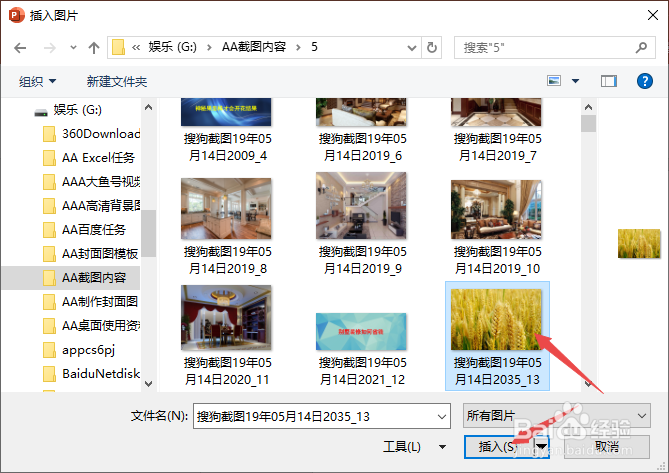Click 新建文件夹 button

point(117,81)
